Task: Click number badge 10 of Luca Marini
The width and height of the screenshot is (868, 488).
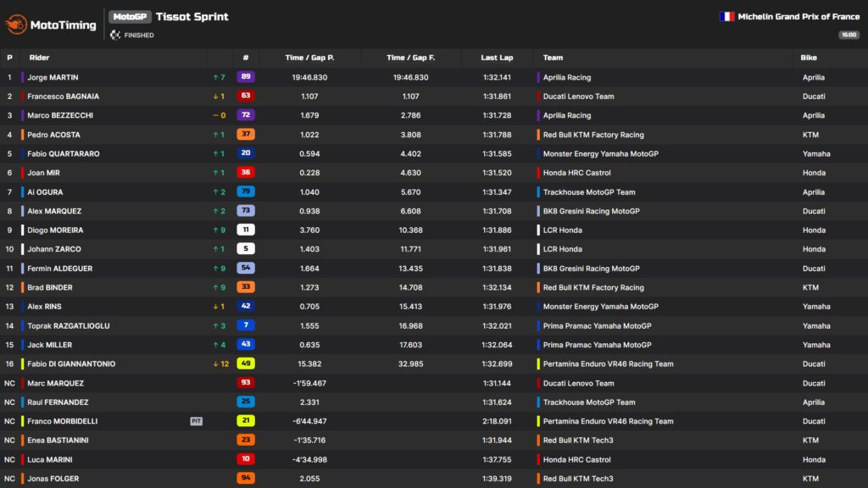Action: coord(246,458)
